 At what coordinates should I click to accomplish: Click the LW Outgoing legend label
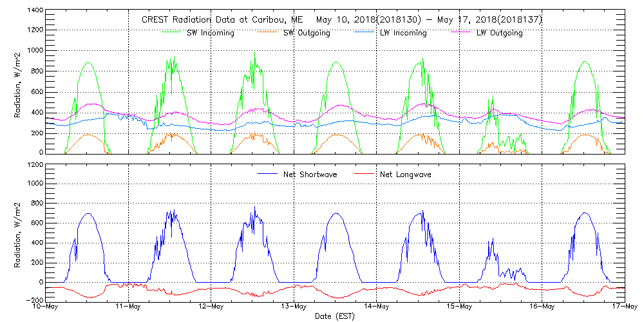pyautogui.click(x=500, y=33)
